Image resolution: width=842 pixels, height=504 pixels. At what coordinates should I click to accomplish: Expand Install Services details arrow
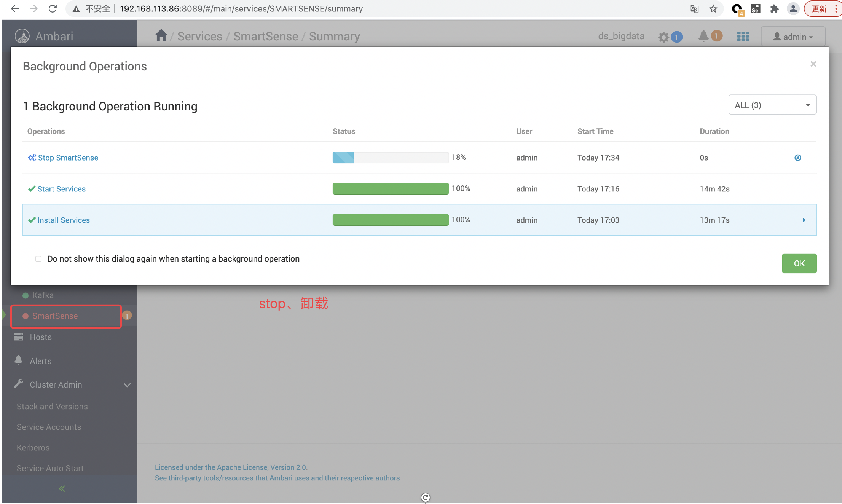804,220
